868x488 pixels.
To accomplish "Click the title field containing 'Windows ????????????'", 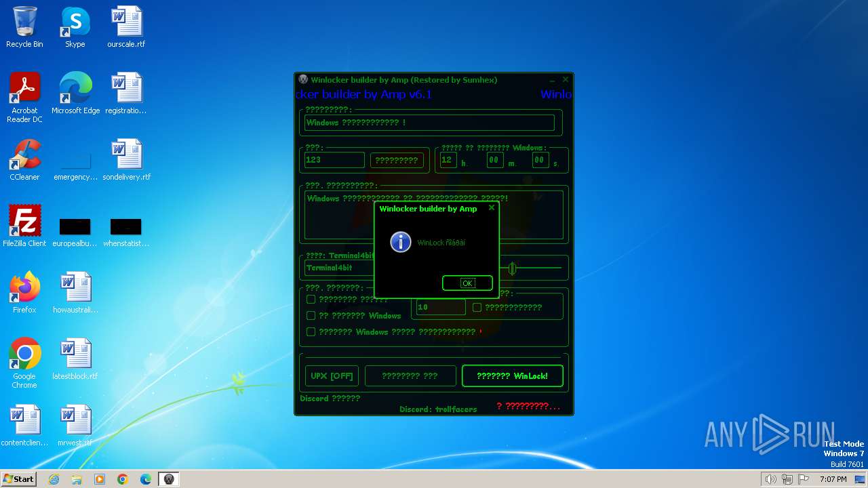I will [x=429, y=123].
